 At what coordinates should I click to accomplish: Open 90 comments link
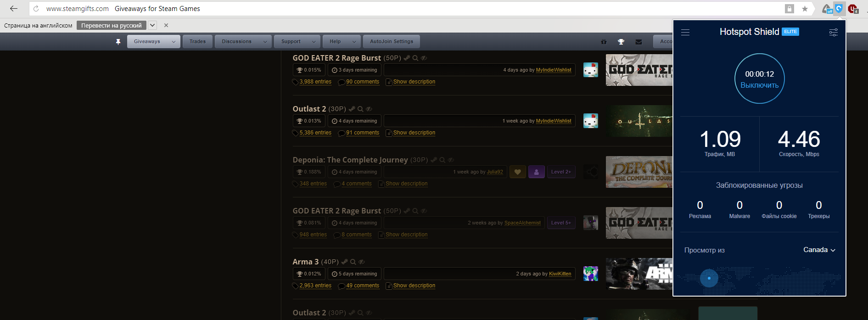[363, 82]
